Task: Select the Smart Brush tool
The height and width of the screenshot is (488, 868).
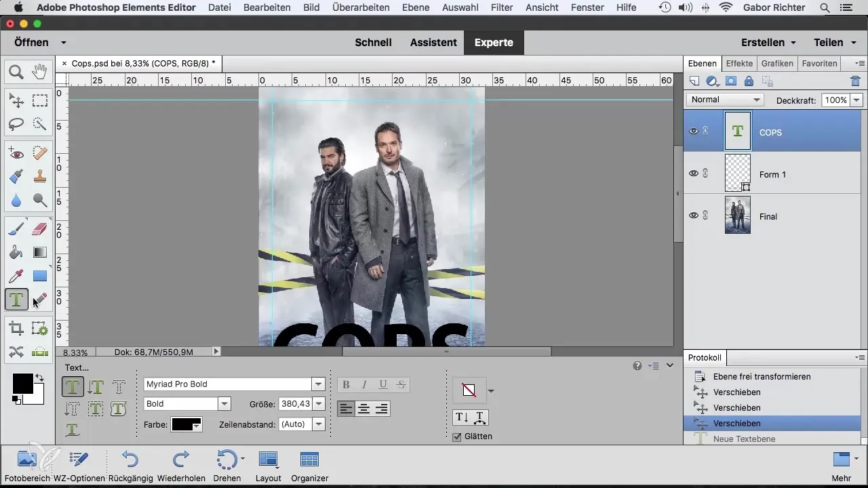Action: tap(16, 177)
